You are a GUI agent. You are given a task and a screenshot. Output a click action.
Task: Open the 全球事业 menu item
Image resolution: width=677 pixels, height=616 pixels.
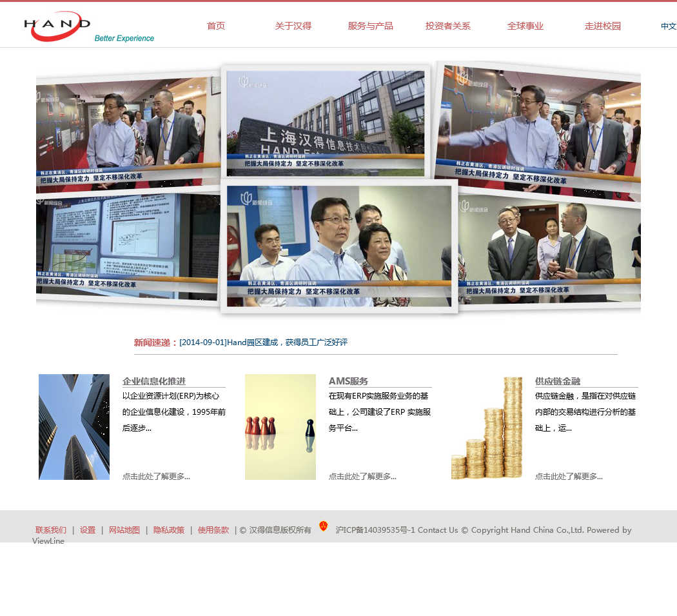click(525, 26)
